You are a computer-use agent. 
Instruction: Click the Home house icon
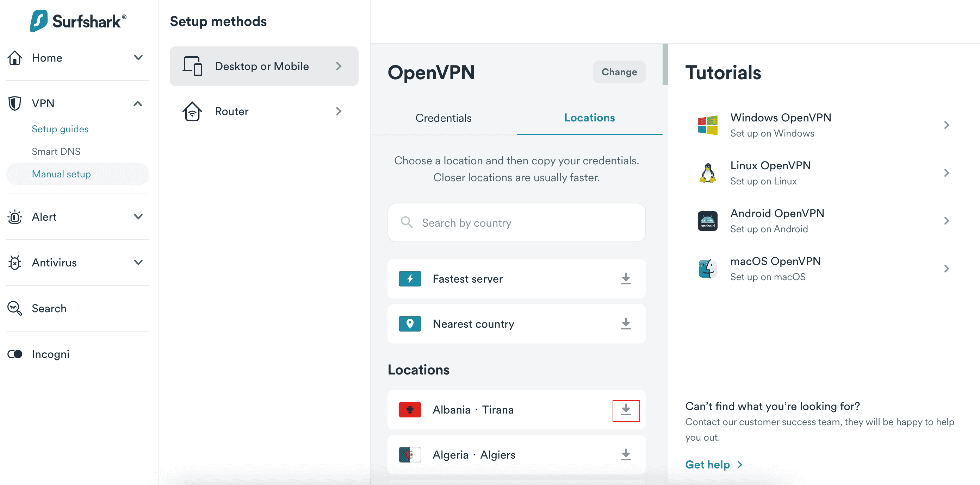[15, 58]
